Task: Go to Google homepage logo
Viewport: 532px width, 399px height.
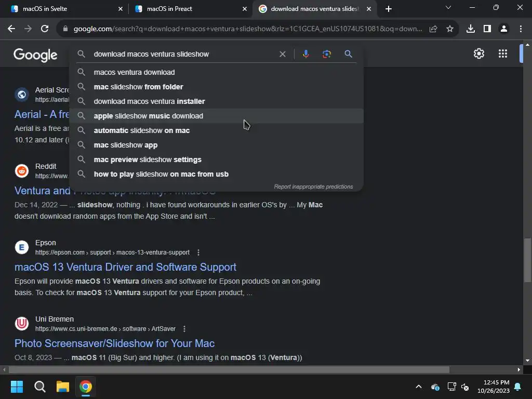Action: 35,55
